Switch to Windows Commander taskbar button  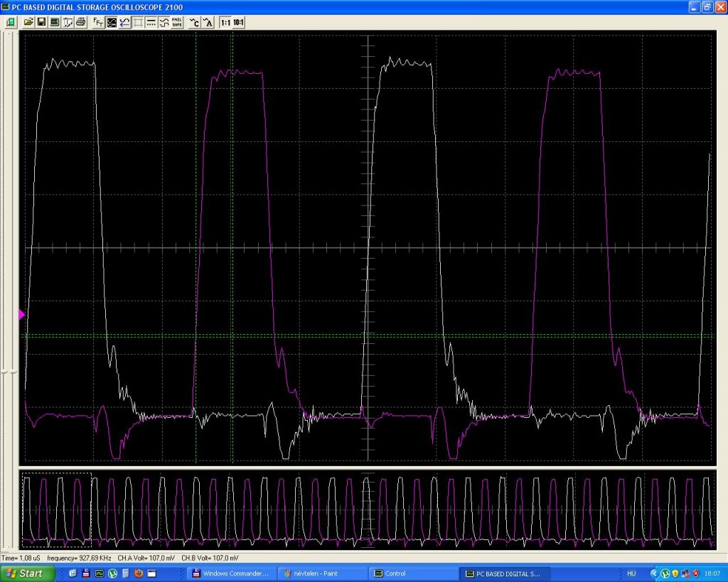point(231,573)
